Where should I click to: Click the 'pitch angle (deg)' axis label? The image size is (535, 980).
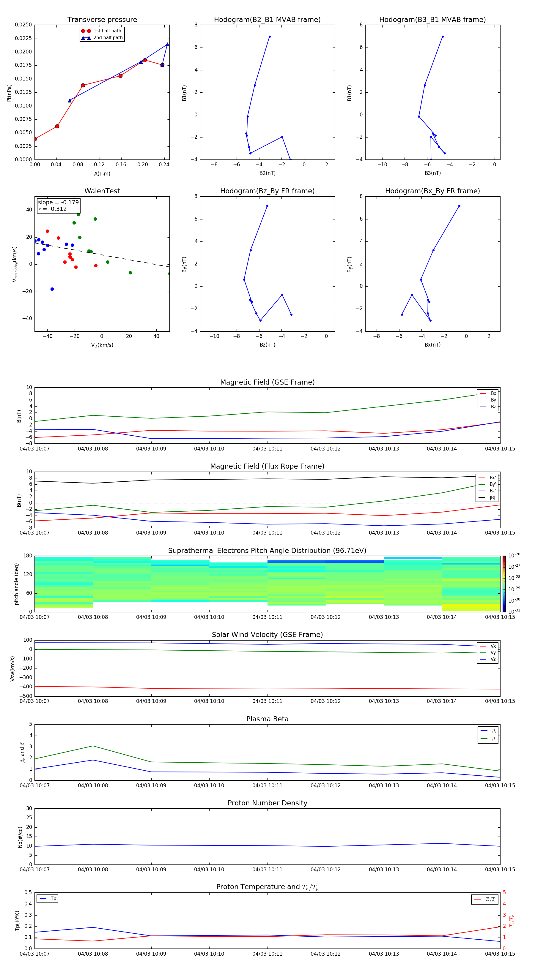[16, 584]
